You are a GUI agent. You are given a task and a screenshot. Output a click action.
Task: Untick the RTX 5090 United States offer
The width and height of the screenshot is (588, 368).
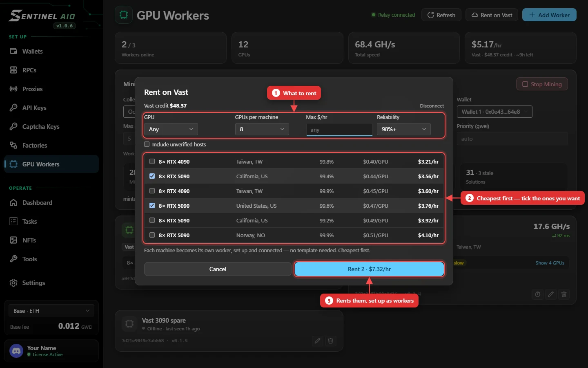point(152,206)
